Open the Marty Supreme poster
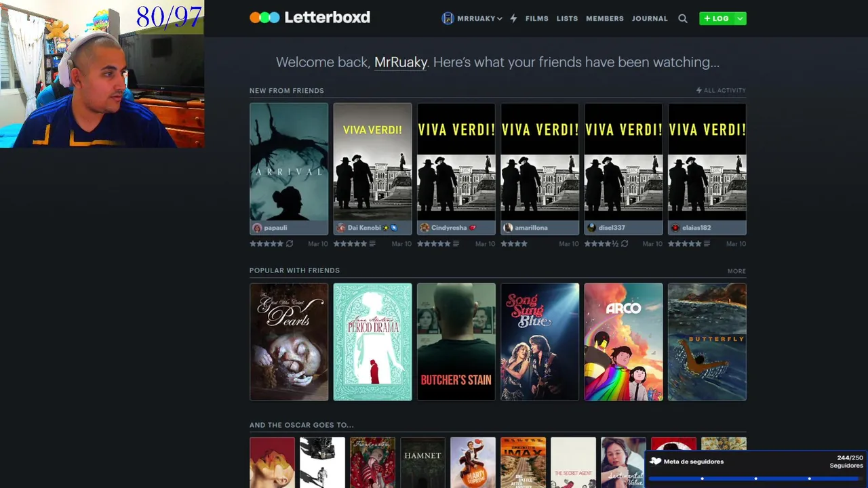Image resolution: width=868 pixels, height=488 pixels. 473,462
